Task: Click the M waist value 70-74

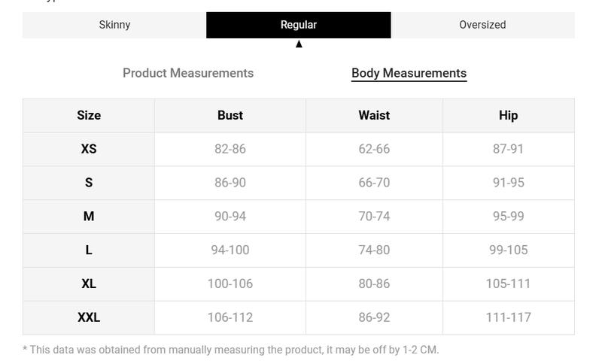Action: [x=374, y=217]
